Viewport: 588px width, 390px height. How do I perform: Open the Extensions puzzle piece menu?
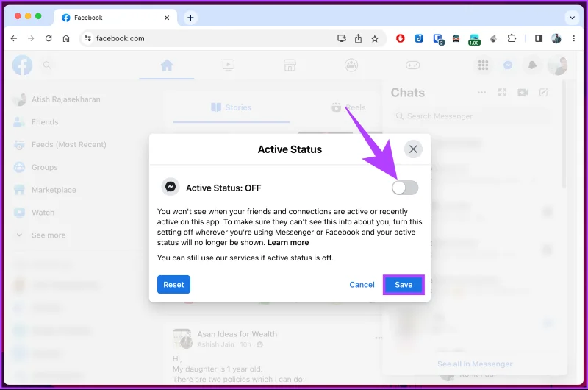click(x=512, y=38)
